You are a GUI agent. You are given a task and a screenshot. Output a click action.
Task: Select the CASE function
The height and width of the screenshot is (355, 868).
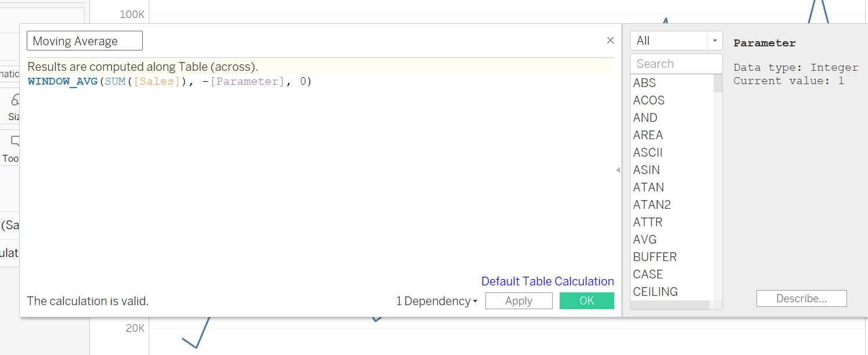tap(648, 274)
